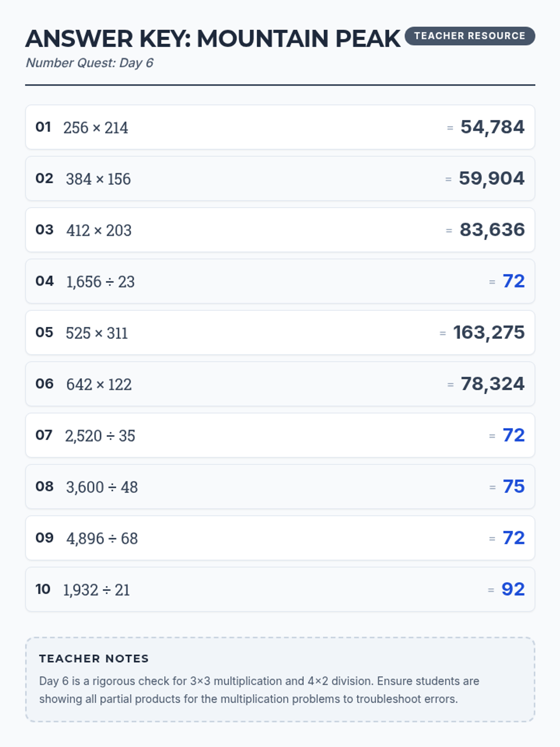Select problem 02 row 384 × 156
This screenshot has height=747, width=560.
(280, 178)
